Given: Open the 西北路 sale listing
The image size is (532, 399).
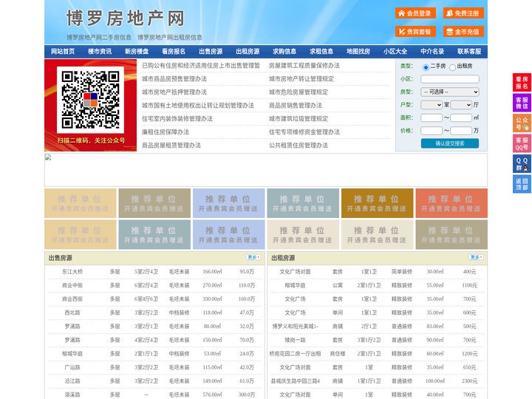Looking at the screenshot, I should coord(72,313).
